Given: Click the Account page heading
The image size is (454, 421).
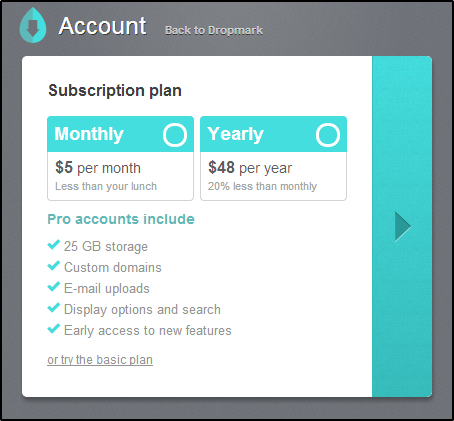Looking at the screenshot, I should pos(103,26).
